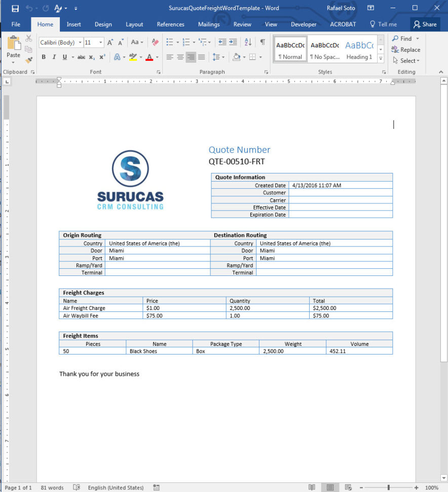The image size is (448, 492).
Task: Toggle bullet list formatting
Action: click(x=169, y=42)
